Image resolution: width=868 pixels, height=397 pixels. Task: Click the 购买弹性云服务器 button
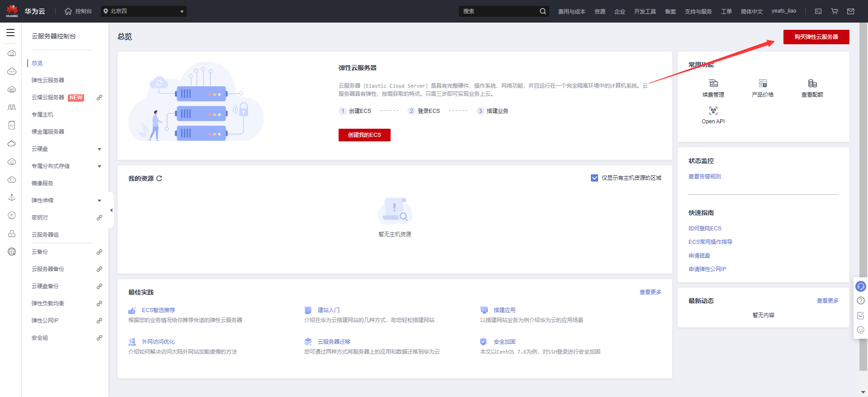point(816,37)
